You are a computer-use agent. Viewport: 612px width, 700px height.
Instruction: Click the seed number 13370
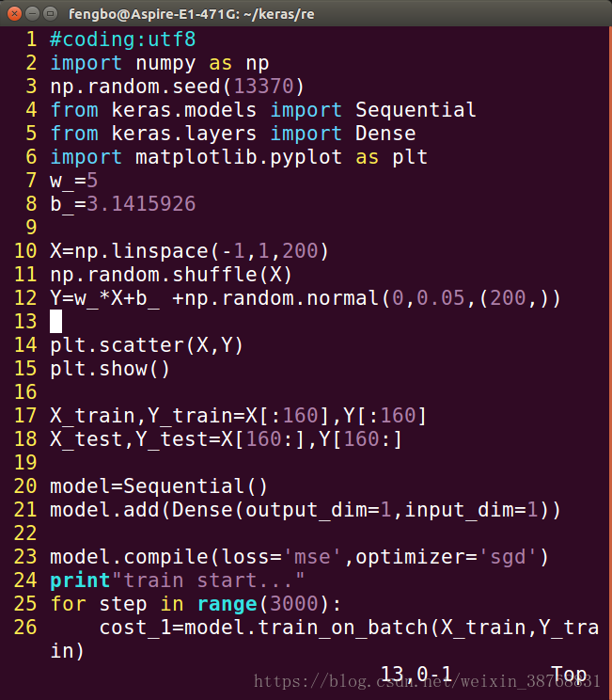(263, 87)
